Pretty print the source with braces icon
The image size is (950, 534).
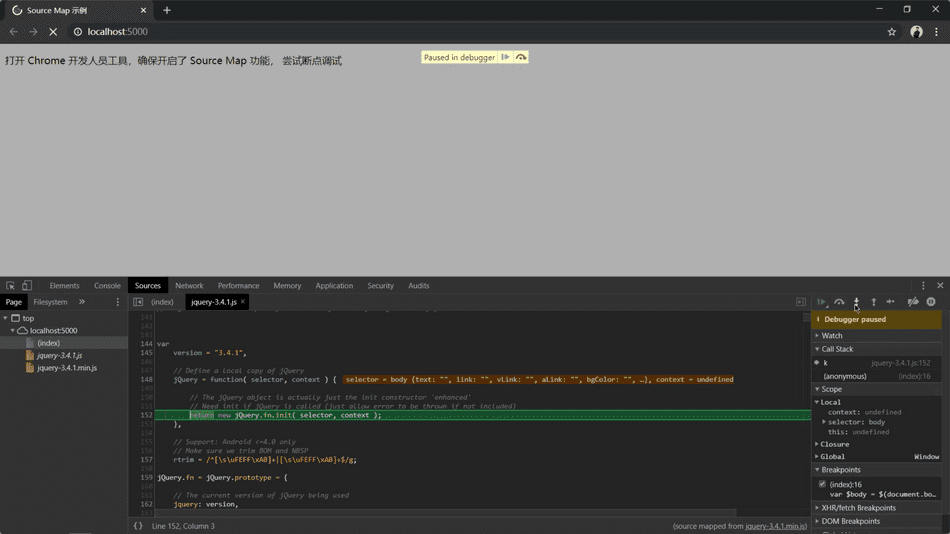(138, 526)
